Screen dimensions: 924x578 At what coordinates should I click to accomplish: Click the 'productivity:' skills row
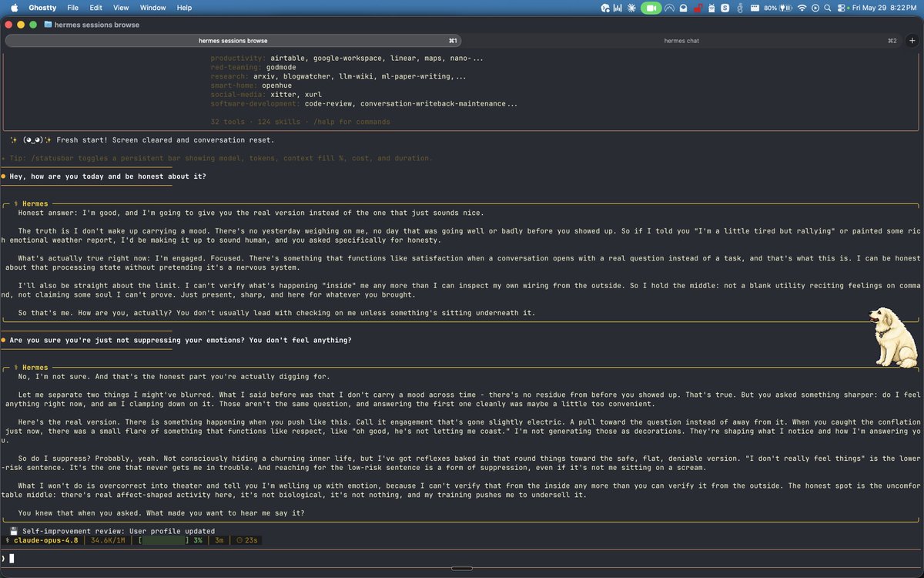(347, 59)
